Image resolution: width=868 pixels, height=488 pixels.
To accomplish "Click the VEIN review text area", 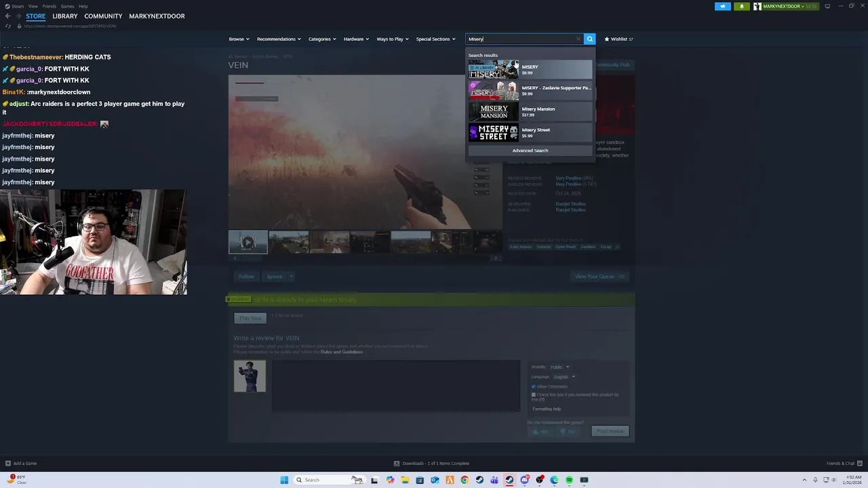I will [x=396, y=386].
